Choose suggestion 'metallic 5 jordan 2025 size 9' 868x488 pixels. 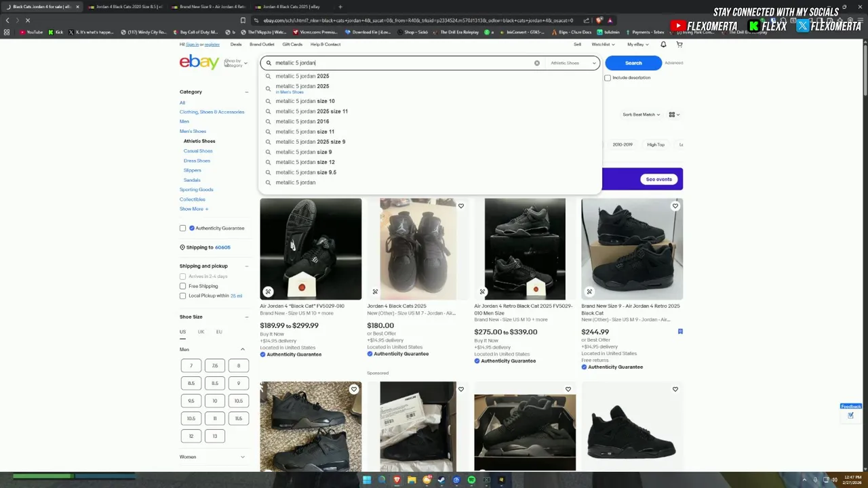(x=310, y=142)
